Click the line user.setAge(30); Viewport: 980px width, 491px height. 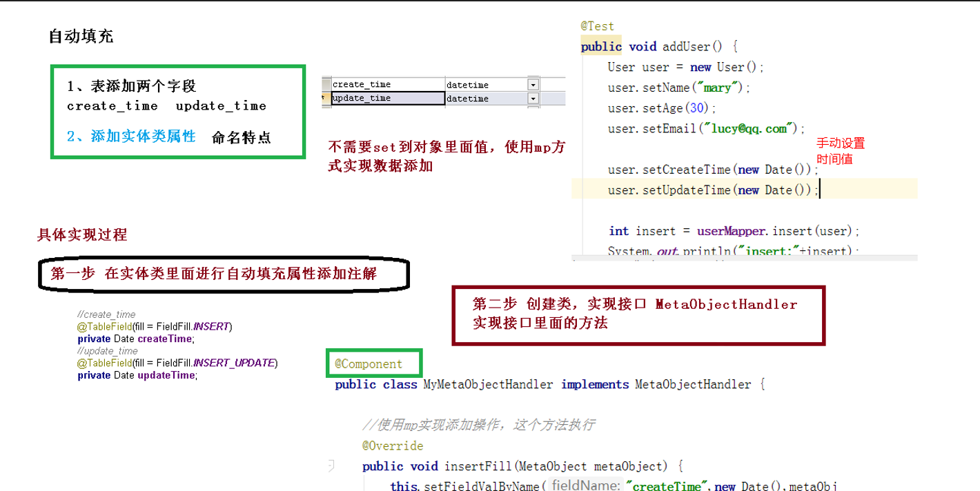point(663,108)
